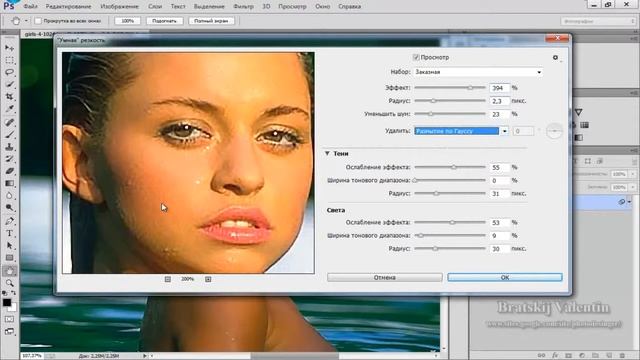Open the Редактирование menu
The height and width of the screenshot is (360, 640).
pyautogui.click(x=69, y=7)
